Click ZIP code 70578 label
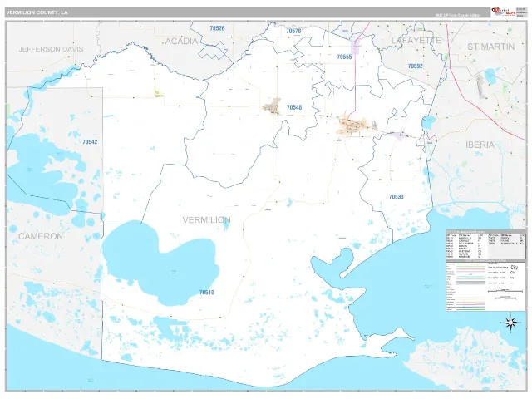 293,31
